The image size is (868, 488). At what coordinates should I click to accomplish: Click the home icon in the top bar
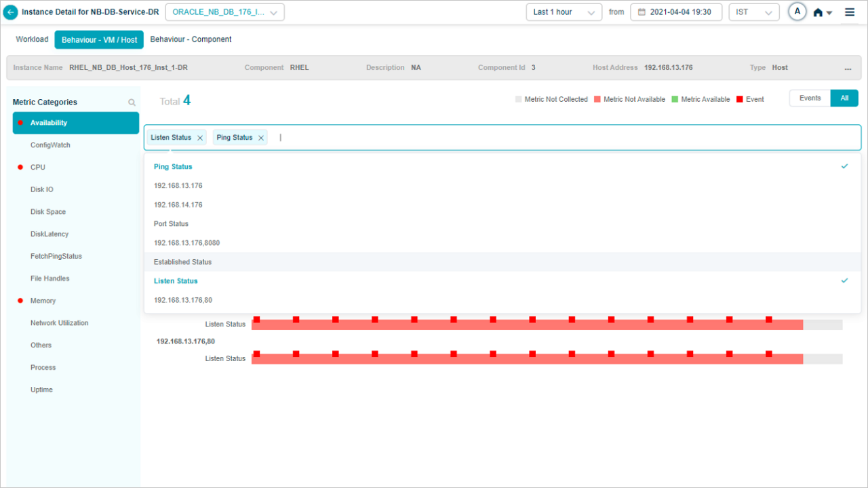tap(819, 12)
